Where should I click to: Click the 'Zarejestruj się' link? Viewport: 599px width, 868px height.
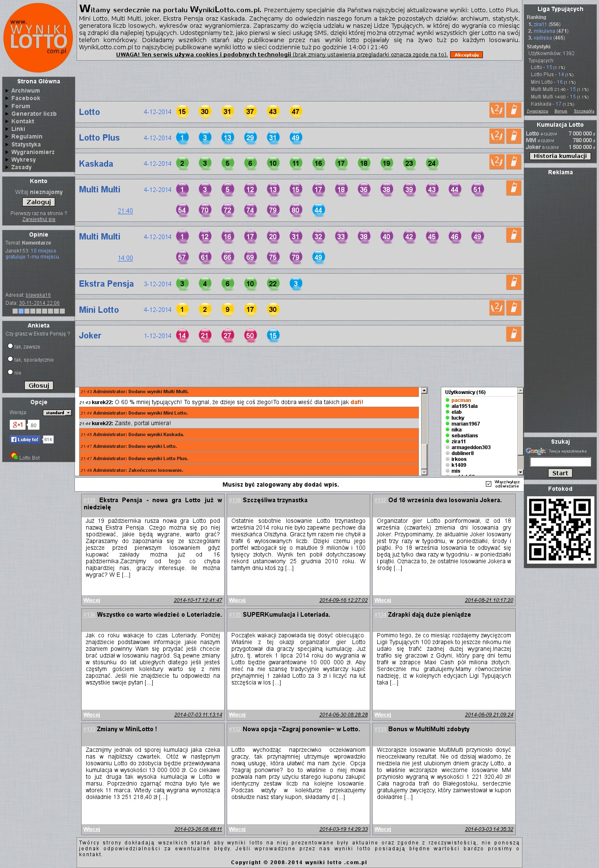(x=39, y=219)
